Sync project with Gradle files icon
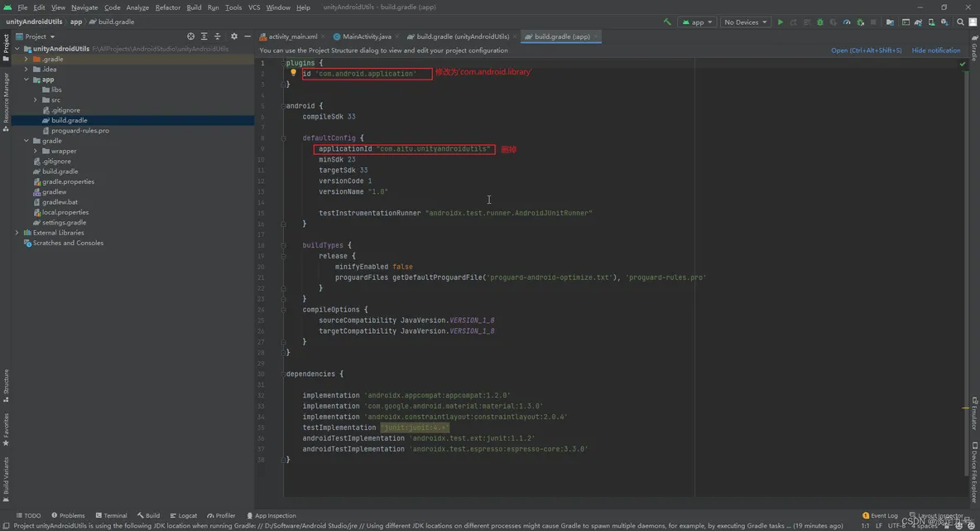 pyautogui.click(x=918, y=22)
